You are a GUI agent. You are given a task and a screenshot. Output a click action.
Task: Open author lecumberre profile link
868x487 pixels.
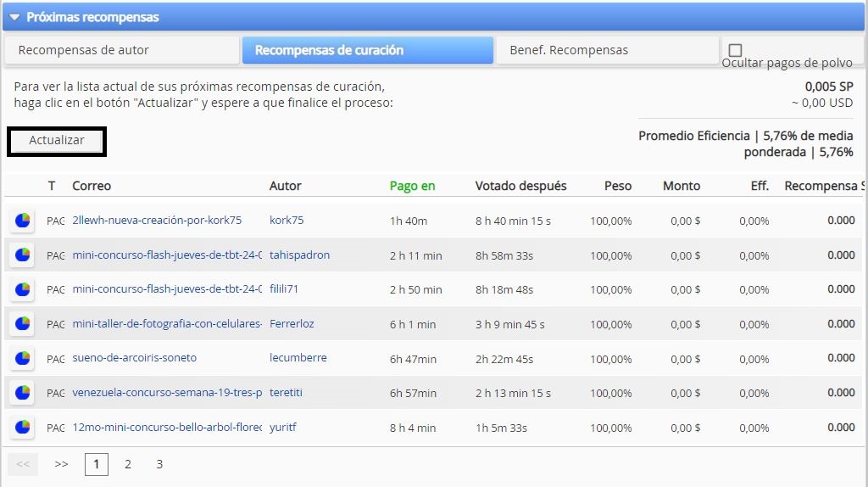298,358
